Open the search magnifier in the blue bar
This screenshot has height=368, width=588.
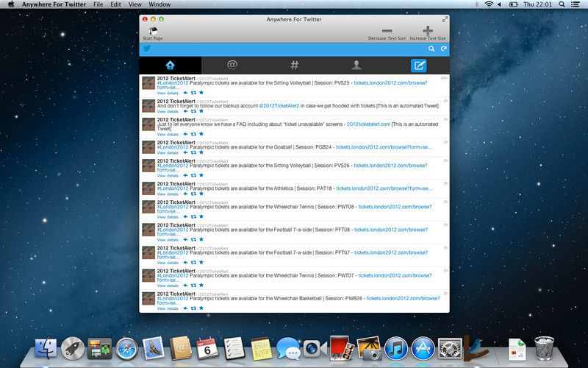[431, 49]
